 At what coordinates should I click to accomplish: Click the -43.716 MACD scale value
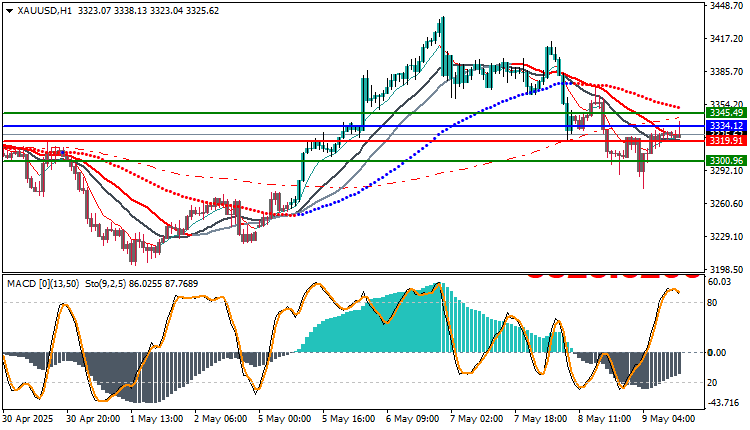(x=724, y=403)
